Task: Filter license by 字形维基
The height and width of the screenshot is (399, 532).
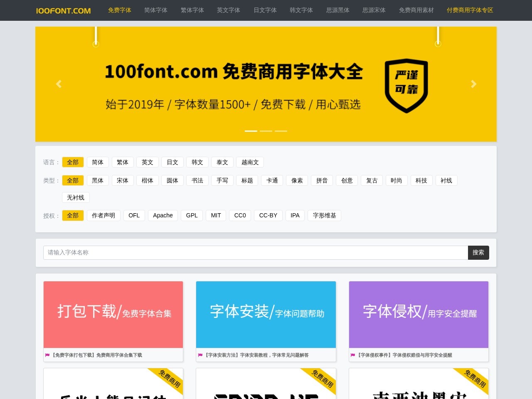Action: (325, 215)
